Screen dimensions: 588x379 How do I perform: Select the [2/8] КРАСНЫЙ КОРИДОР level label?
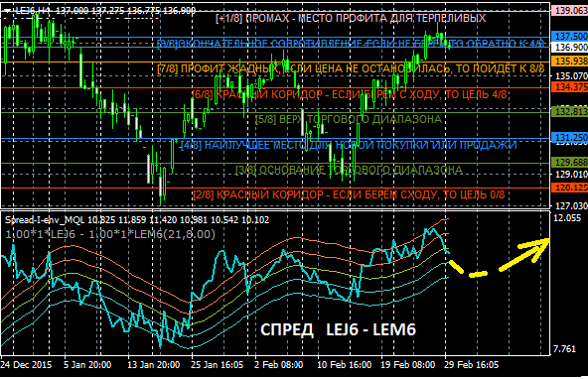click(349, 194)
